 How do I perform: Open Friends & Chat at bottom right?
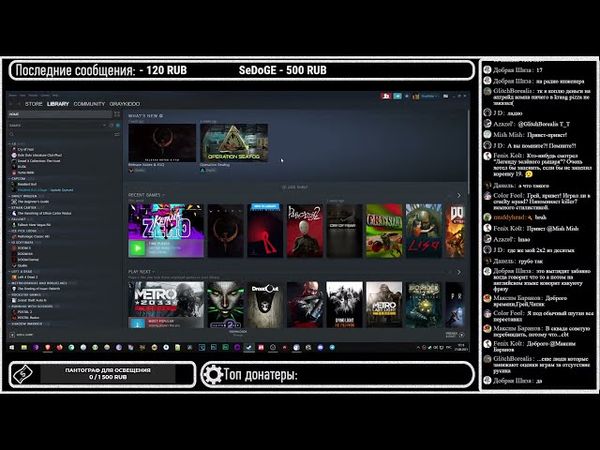point(455,335)
